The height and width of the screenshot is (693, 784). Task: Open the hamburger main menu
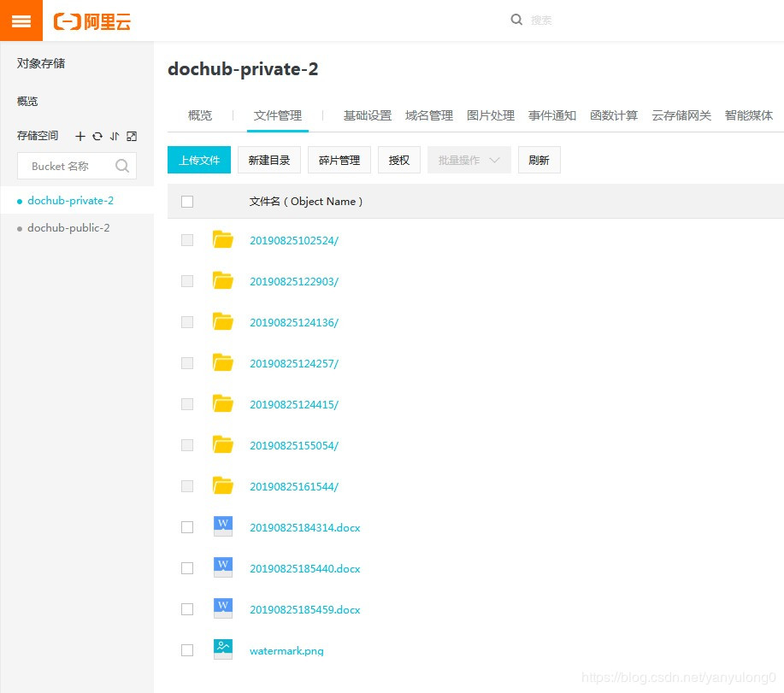tap(21, 21)
